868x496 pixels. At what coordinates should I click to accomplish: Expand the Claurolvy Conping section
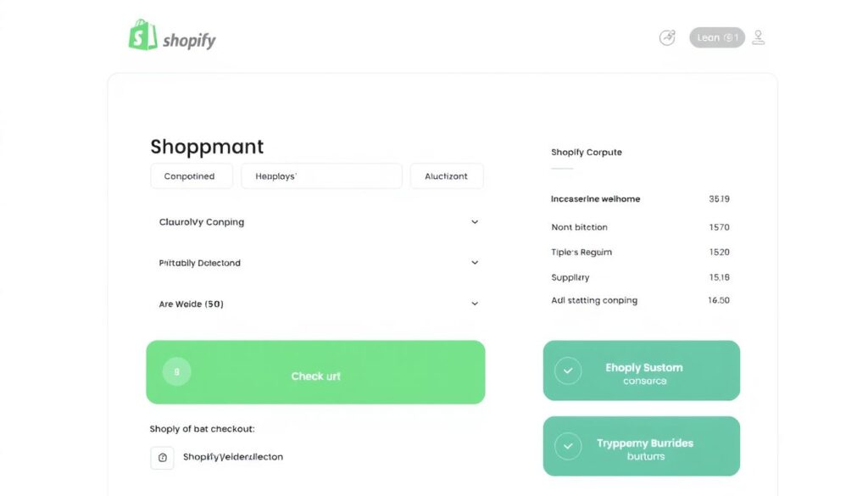click(474, 222)
